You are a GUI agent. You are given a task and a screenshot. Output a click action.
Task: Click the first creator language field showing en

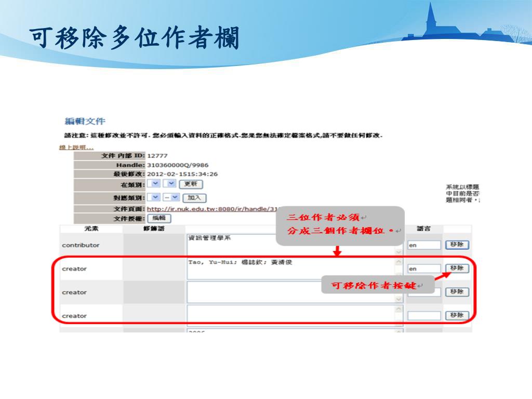tap(424, 269)
